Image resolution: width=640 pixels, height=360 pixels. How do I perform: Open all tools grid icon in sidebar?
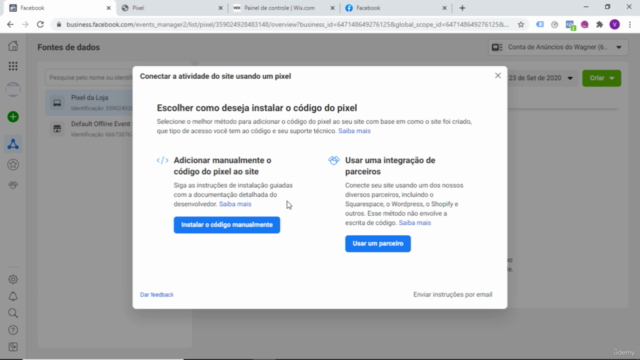pyautogui.click(x=13, y=66)
